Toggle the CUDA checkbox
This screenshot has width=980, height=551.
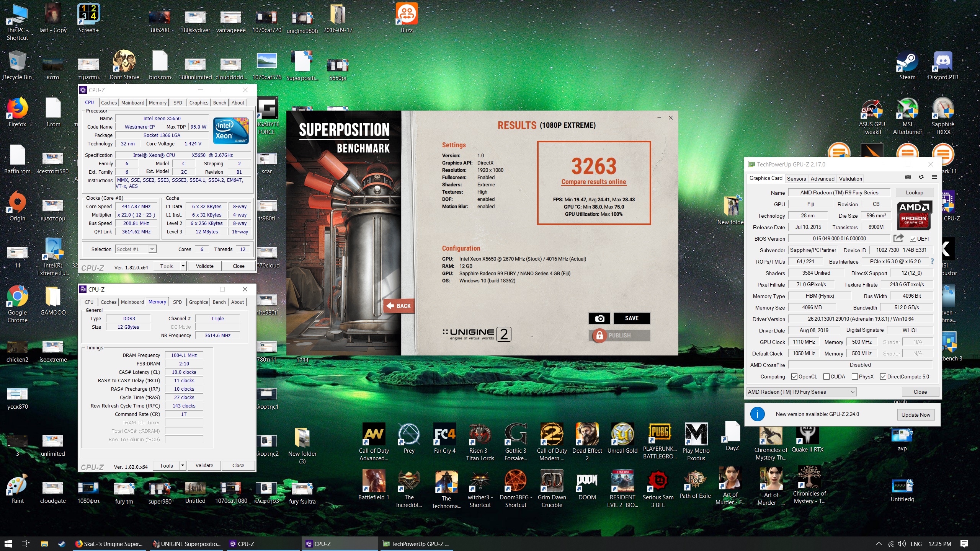pos(826,377)
